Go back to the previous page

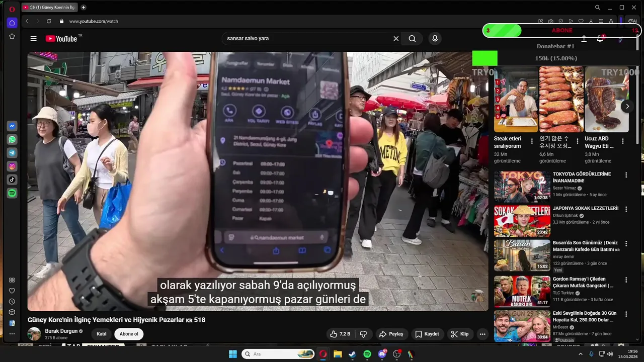point(27,21)
